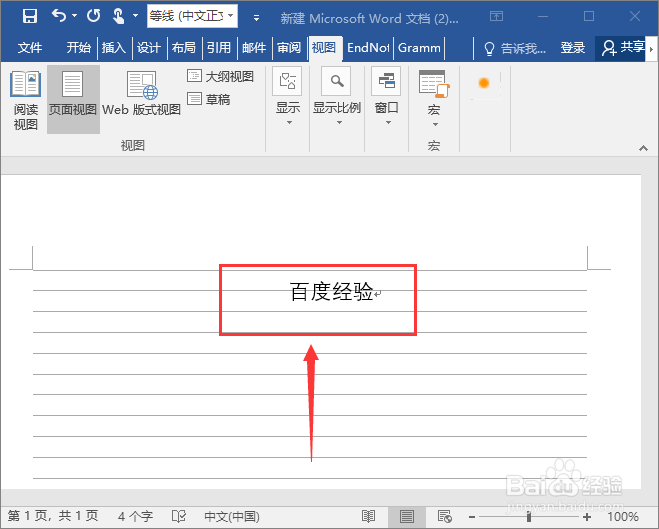Collapse the ribbon with chevron
This screenshot has height=529, width=659.
643,148
